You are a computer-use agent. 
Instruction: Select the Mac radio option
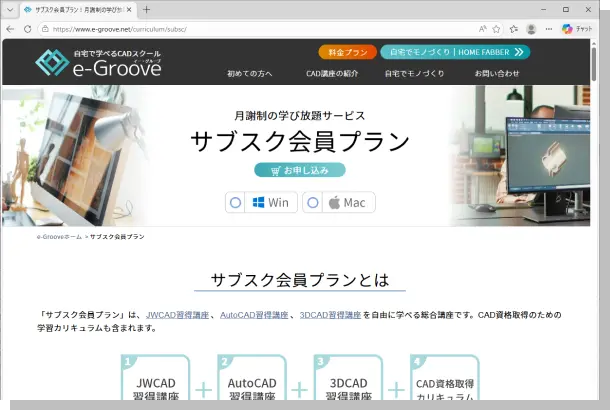pos(313,203)
